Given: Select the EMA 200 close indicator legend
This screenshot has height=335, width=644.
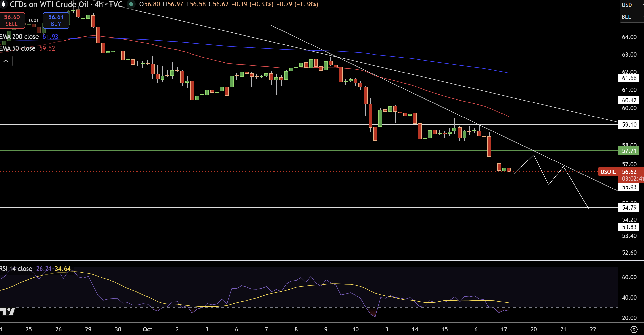Looking at the screenshot, I should (19, 37).
